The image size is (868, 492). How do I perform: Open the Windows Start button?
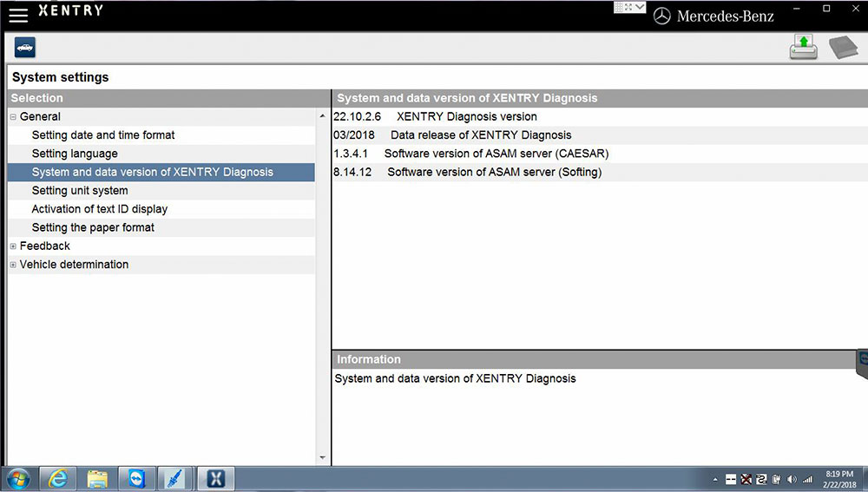tap(19, 479)
